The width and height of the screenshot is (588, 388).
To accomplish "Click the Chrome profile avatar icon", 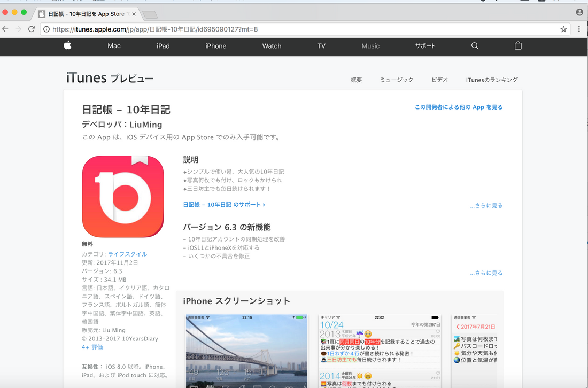I will [x=579, y=12].
